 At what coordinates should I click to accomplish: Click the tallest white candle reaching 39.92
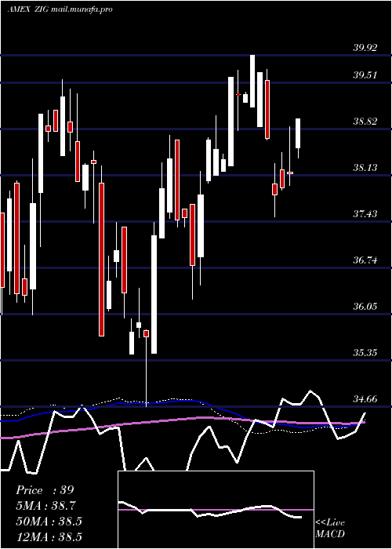click(252, 82)
